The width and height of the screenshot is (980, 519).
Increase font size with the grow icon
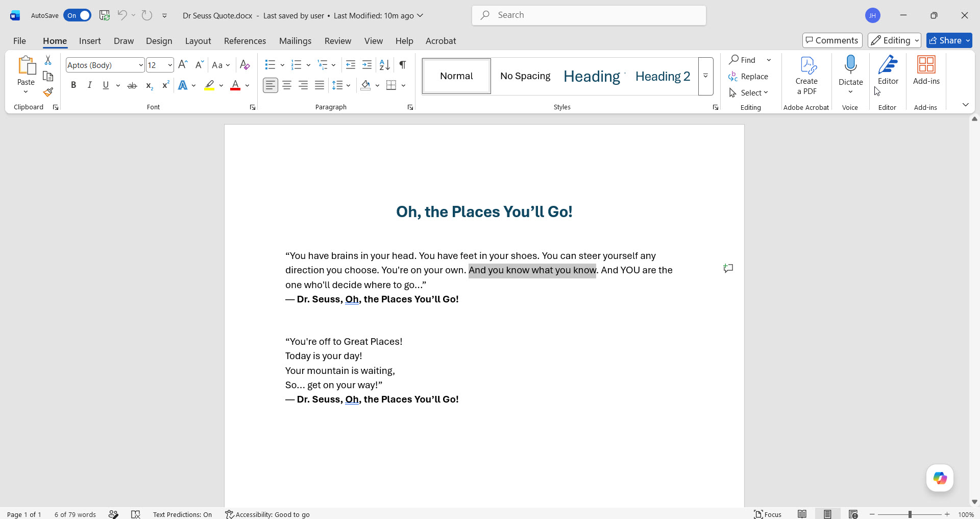pyautogui.click(x=183, y=65)
